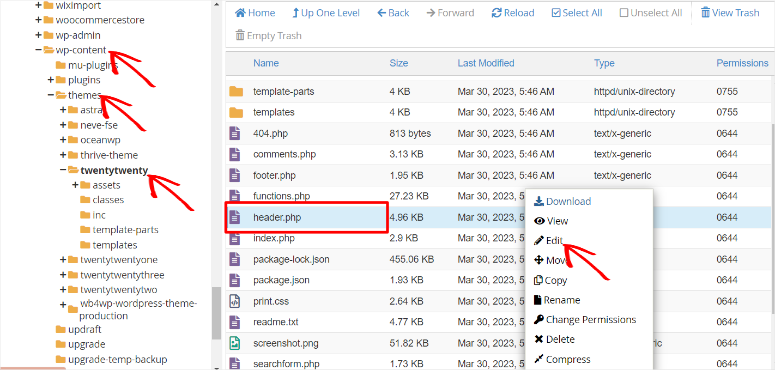Choose Download from the context menu
775x370 pixels.
[x=562, y=202]
